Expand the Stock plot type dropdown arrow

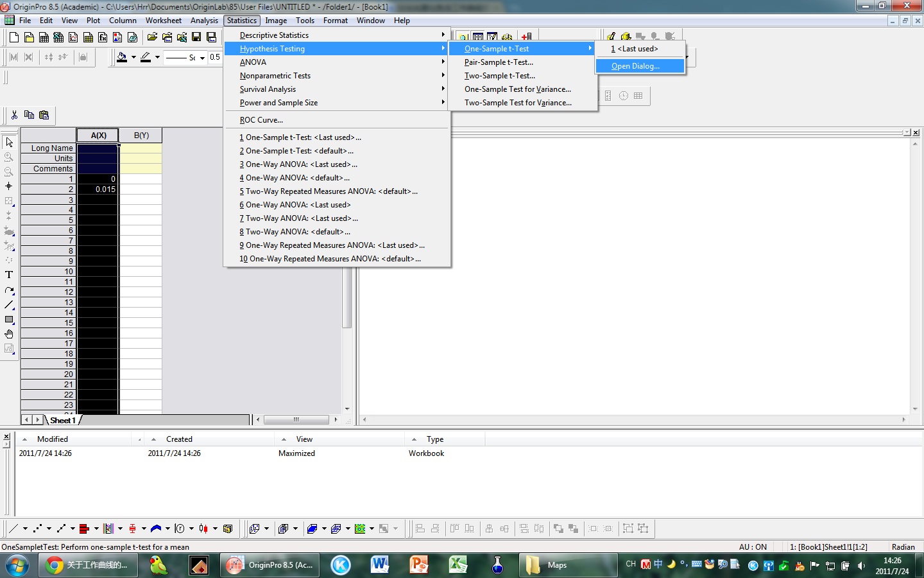point(215,529)
